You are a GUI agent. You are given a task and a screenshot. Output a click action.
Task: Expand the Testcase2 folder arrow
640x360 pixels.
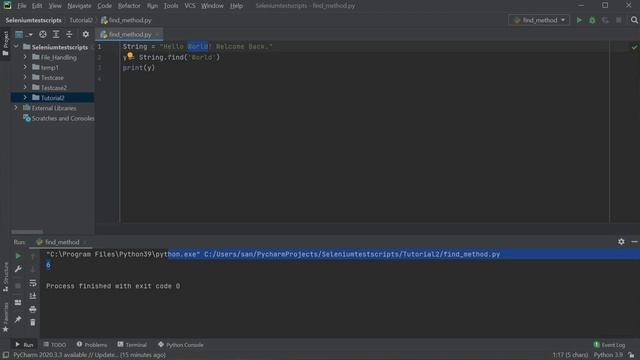click(x=25, y=87)
